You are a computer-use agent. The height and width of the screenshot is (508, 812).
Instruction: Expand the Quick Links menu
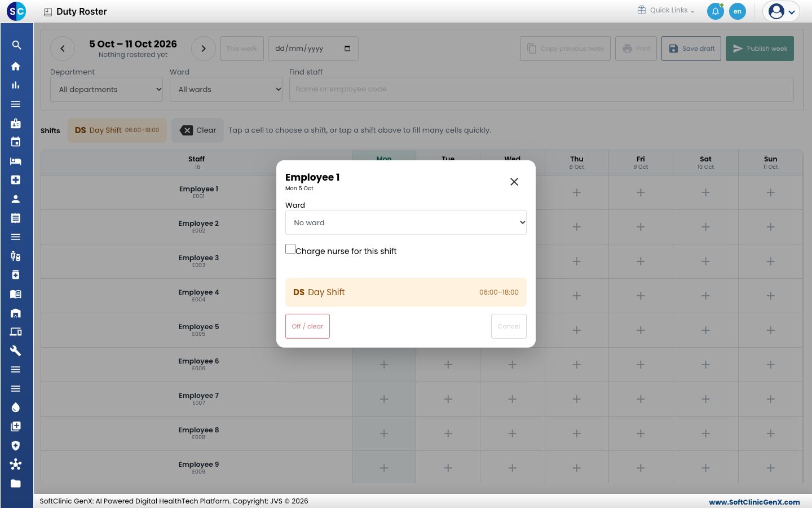(x=666, y=10)
